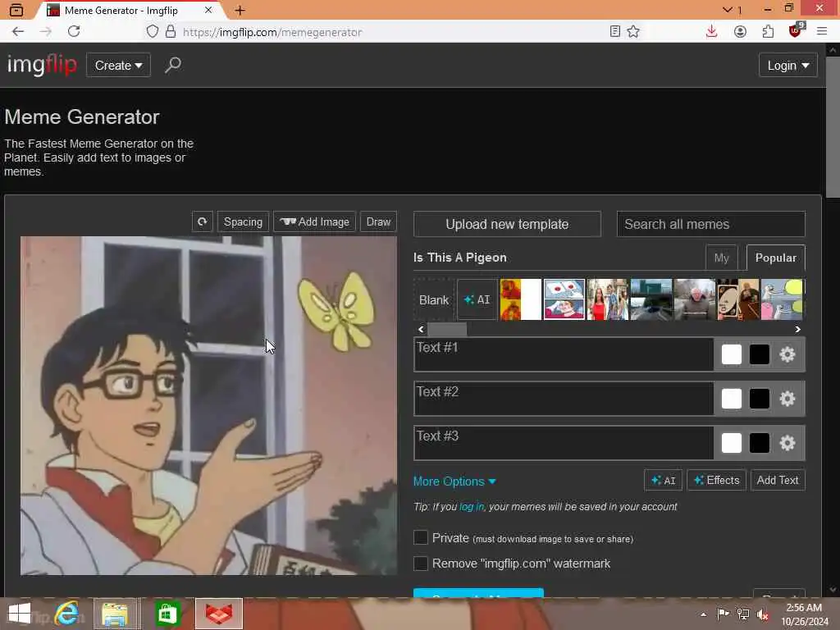
Task: Choose the AI meme template tile
Action: (477, 299)
